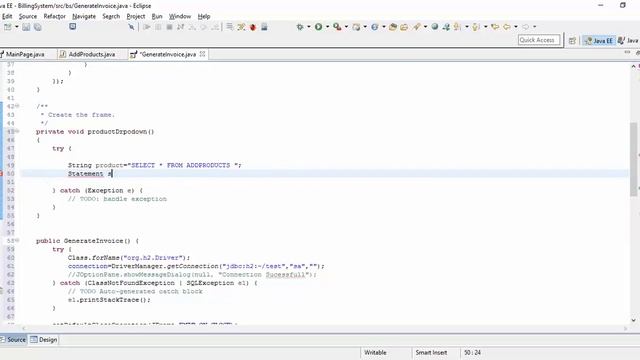Image resolution: width=640 pixels, height=360 pixels.
Task: Click the Open Type icon
Action: [x=393, y=27]
